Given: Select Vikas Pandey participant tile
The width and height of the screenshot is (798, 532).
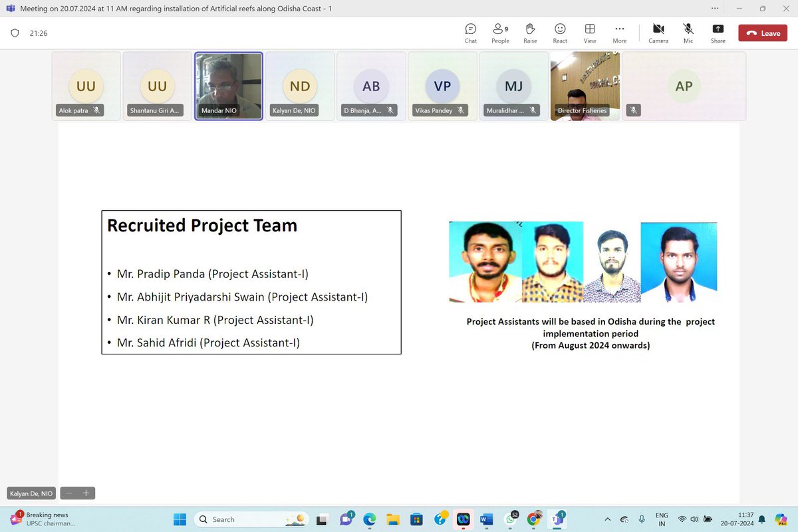Looking at the screenshot, I should coord(442,86).
